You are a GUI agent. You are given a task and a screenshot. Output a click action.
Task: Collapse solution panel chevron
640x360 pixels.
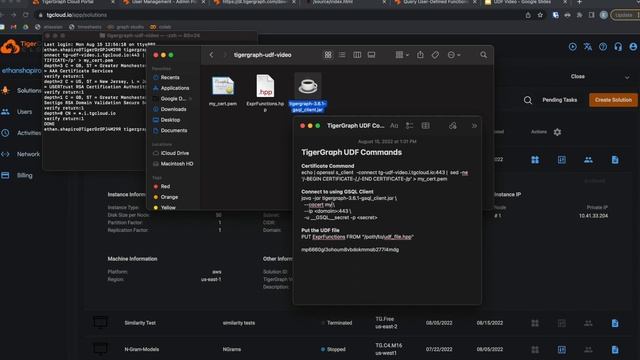point(627,77)
